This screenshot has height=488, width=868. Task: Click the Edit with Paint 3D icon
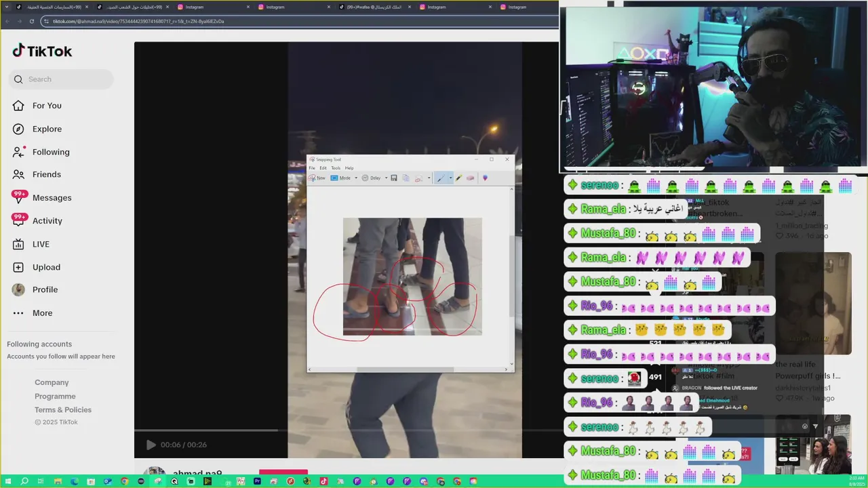click(485, 178)
